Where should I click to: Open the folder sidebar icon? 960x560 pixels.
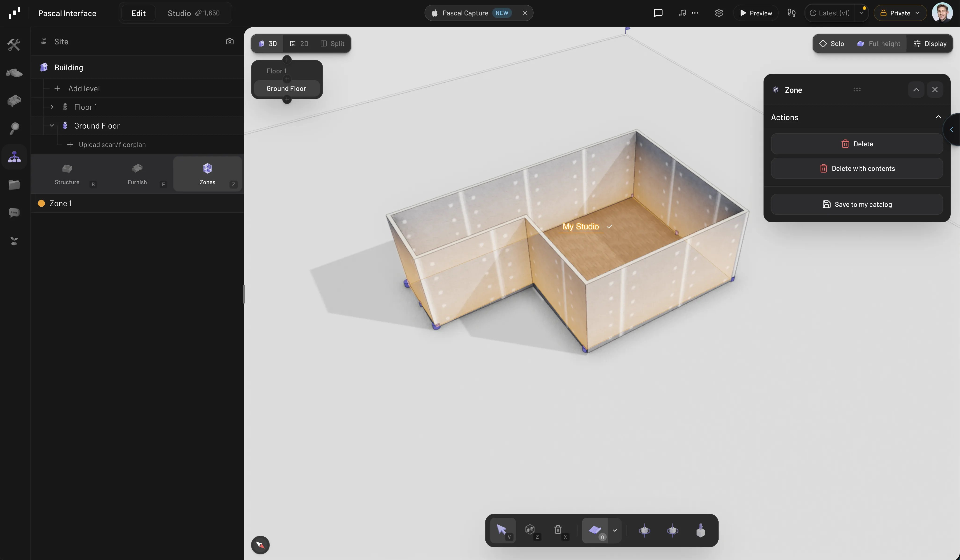14,185
